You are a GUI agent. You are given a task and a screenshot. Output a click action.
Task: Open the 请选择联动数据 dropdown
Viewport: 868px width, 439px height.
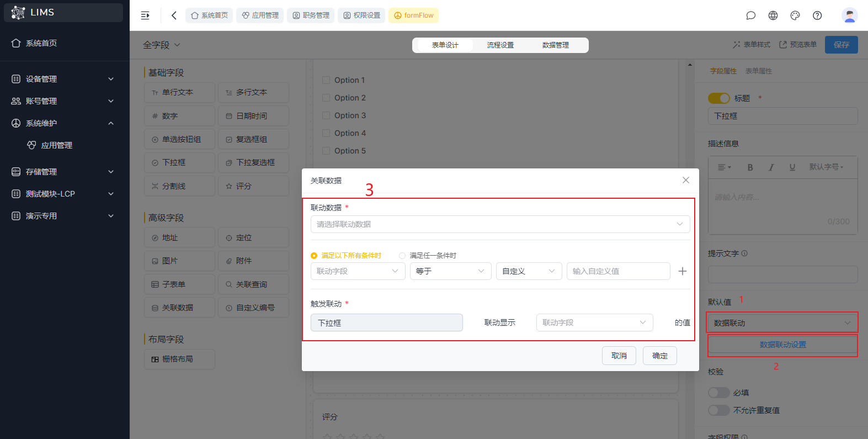500,224
